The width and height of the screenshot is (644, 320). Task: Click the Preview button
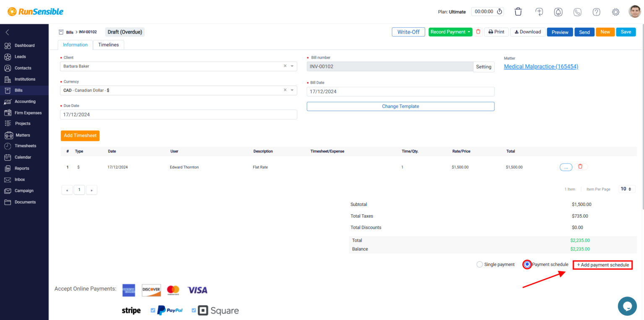(x=560, y=32)
